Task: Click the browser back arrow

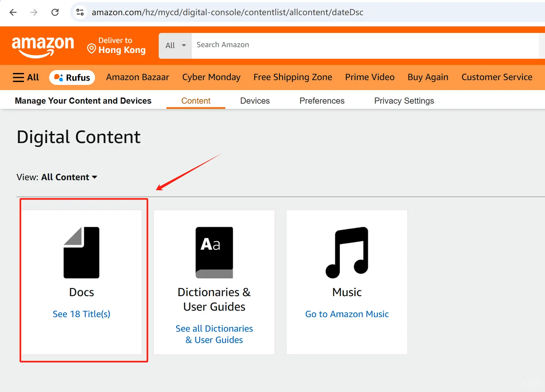Action: pyautogui.click(x=13, y=12)
